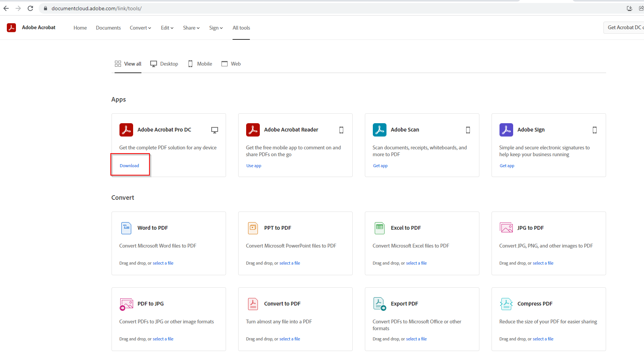Click the PPT to PDF card title
644x359 pixels.
coord(278,228)
